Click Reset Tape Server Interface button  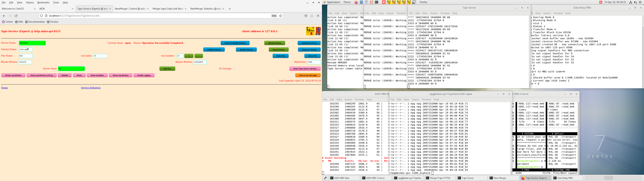[x=305, y=69]
